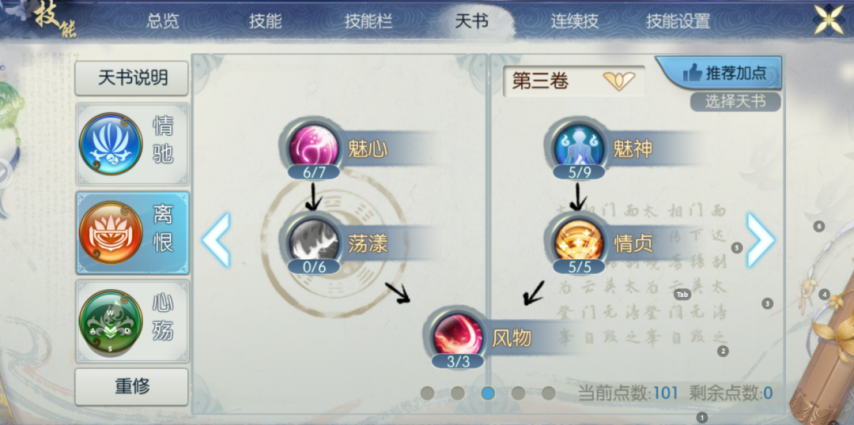Select the 情贞 golden skill icon

(578, 241)
